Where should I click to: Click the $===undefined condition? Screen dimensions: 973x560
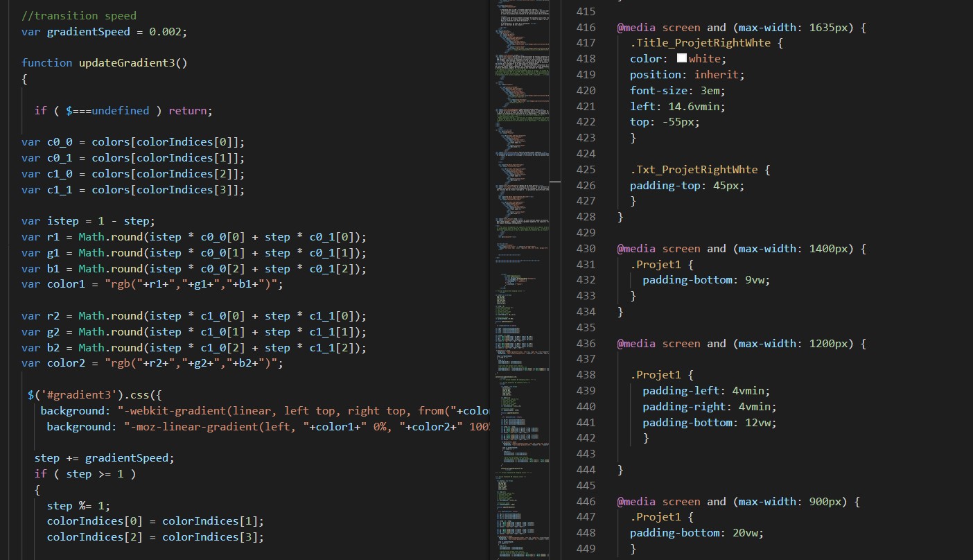pos(107,111)
